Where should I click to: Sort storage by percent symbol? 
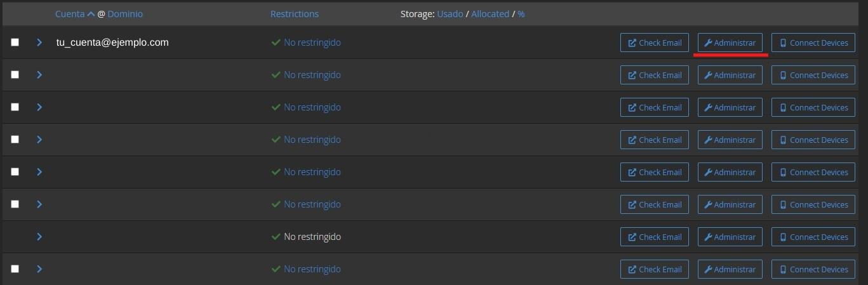pos(521,14)
